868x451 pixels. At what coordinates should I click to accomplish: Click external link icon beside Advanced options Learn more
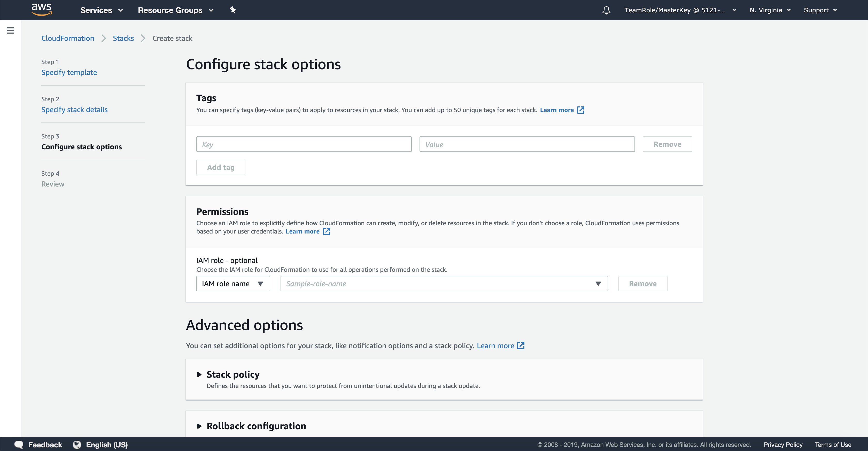tap(521, 346)
